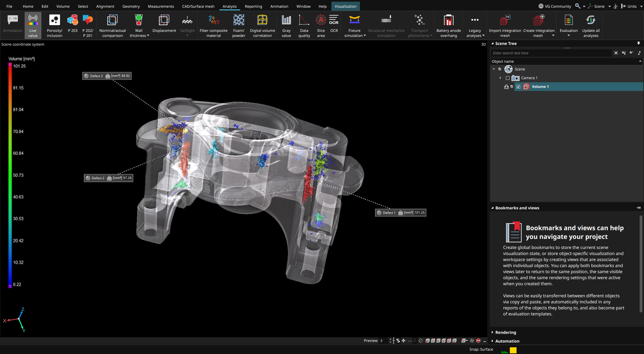Screen dimensions: 644x354
Task: Open Fiber composite material analysis
Action: pos(213,26)
